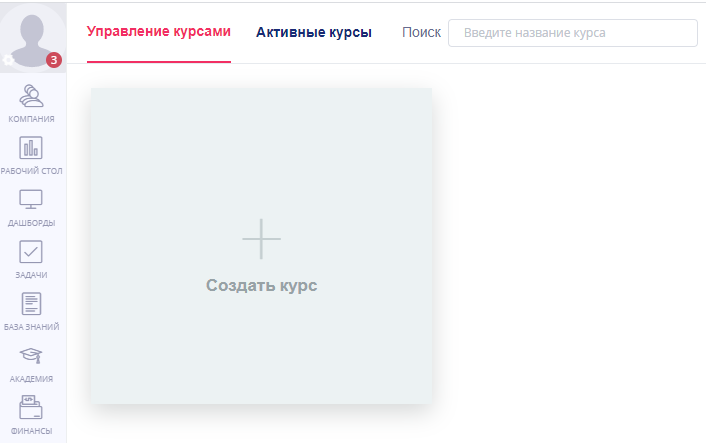Focus the course name search field

point(573,33)
